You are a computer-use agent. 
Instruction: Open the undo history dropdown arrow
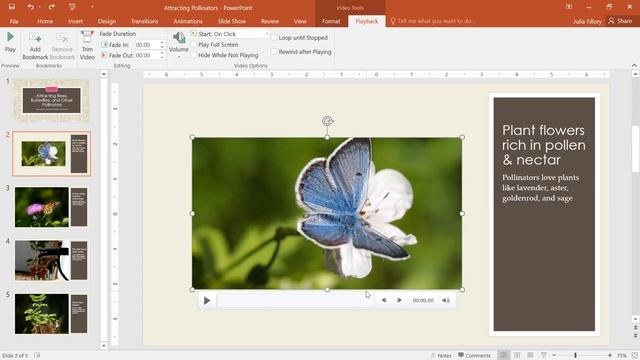tap(40, 7)
